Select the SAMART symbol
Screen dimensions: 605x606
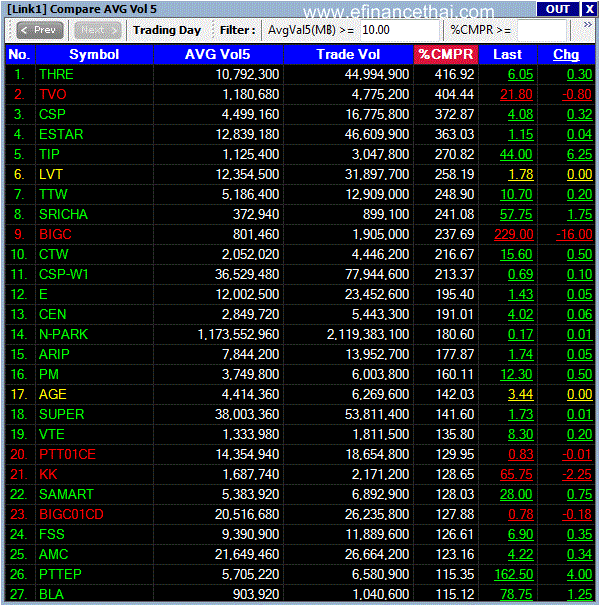[66, 495]
